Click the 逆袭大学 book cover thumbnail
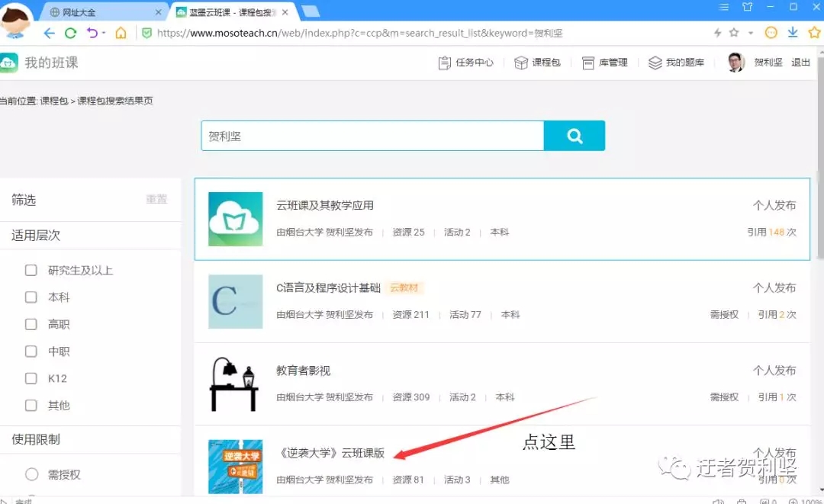The width and height of the screenshot is (824, 504). [x=236, y=467]
